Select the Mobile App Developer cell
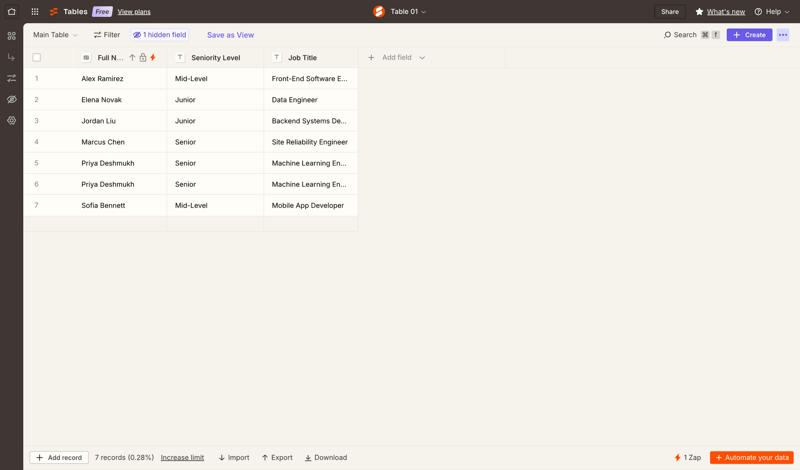 point(311,205)
